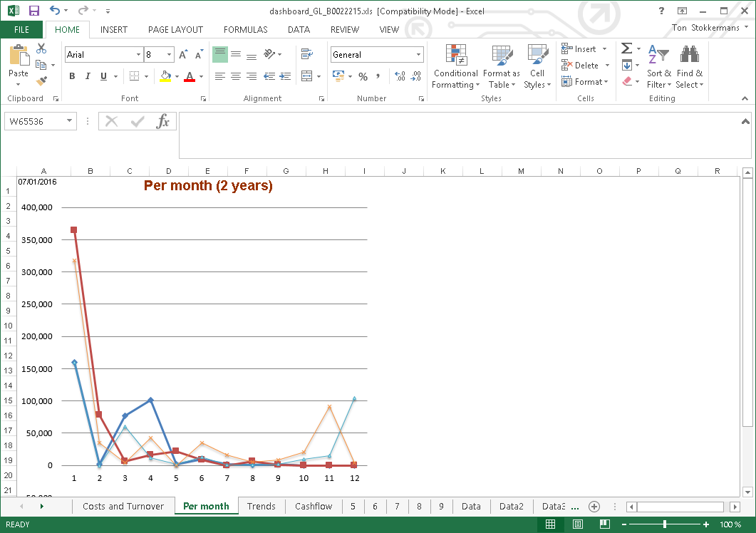
Task: Click the Merge & Center icon
Action: click(306, 76)
